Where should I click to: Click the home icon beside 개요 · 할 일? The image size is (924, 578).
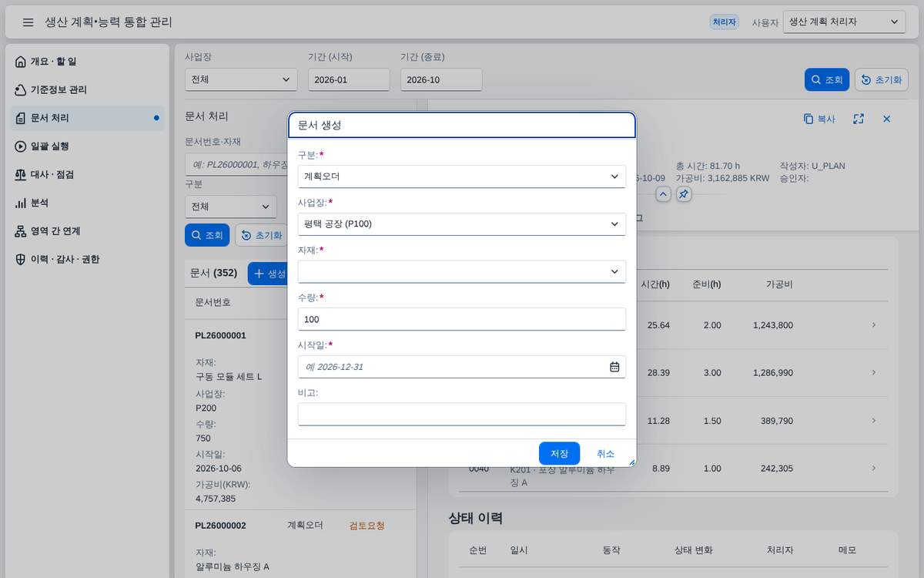[21, 62]
